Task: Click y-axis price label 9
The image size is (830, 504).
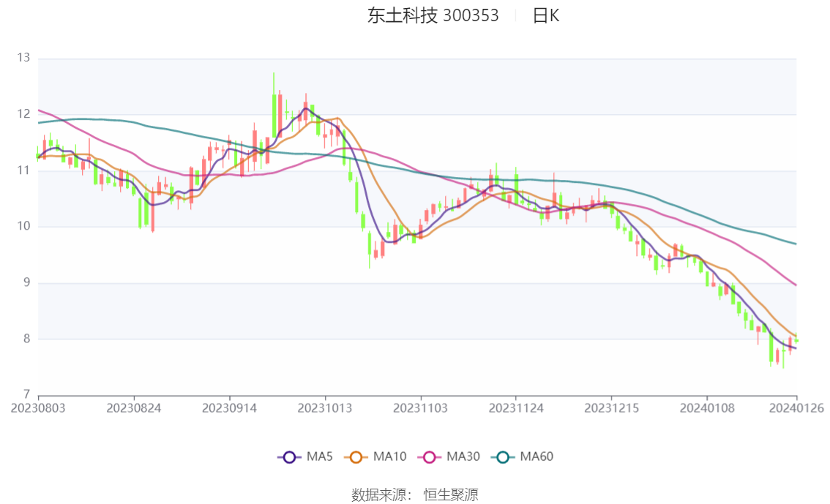Action: point(27,283)
